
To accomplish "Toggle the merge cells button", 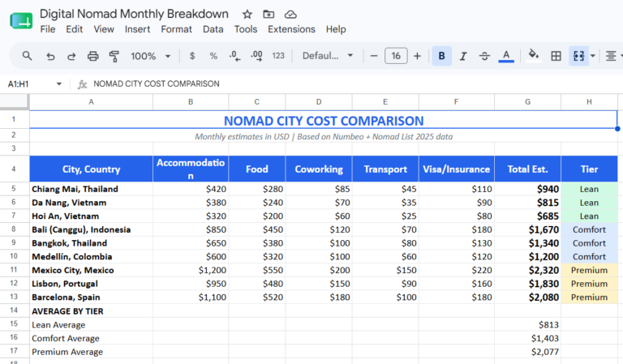I will [x=578, y=56].
